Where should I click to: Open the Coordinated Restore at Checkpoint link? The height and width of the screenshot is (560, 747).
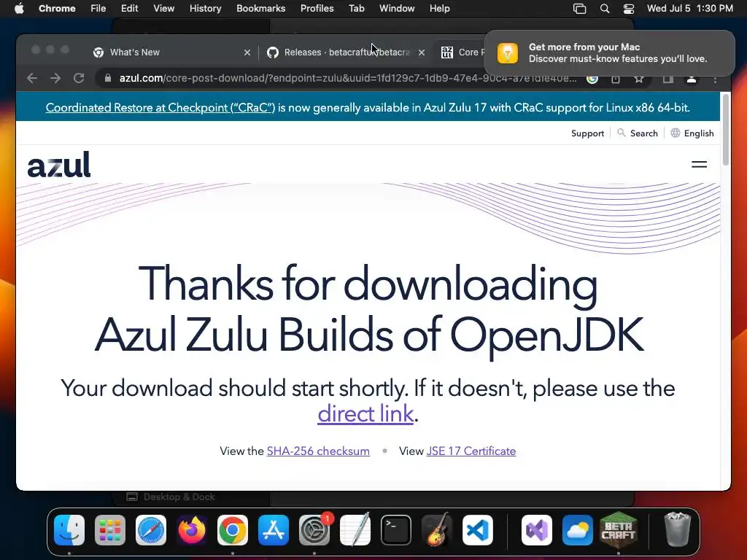tap(160, 108)
